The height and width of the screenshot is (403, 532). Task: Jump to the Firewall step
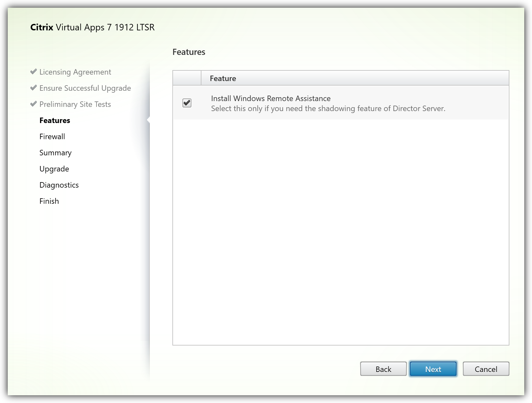(52, 137)
